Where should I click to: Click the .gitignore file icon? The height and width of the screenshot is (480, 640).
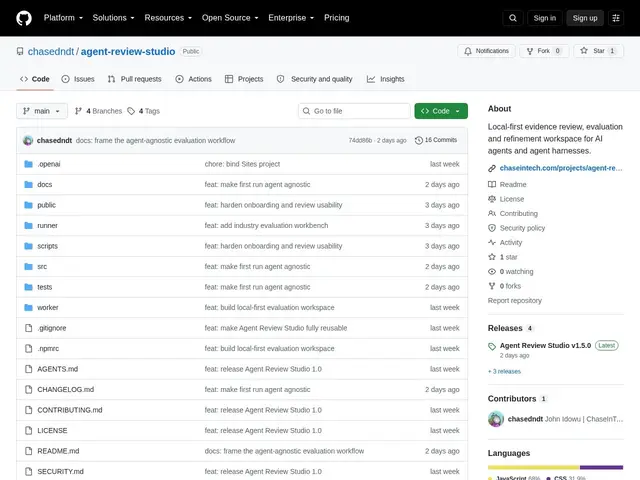coord(29,328)
